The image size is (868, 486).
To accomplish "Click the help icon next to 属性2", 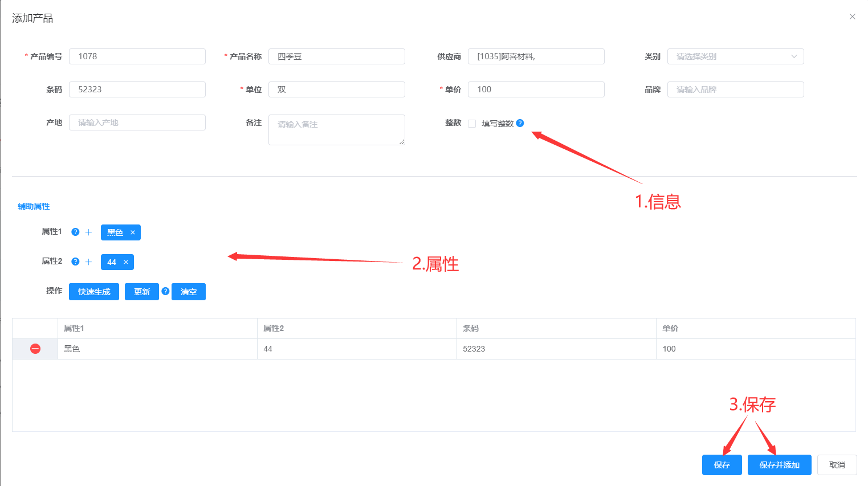I will pos(75,262).
